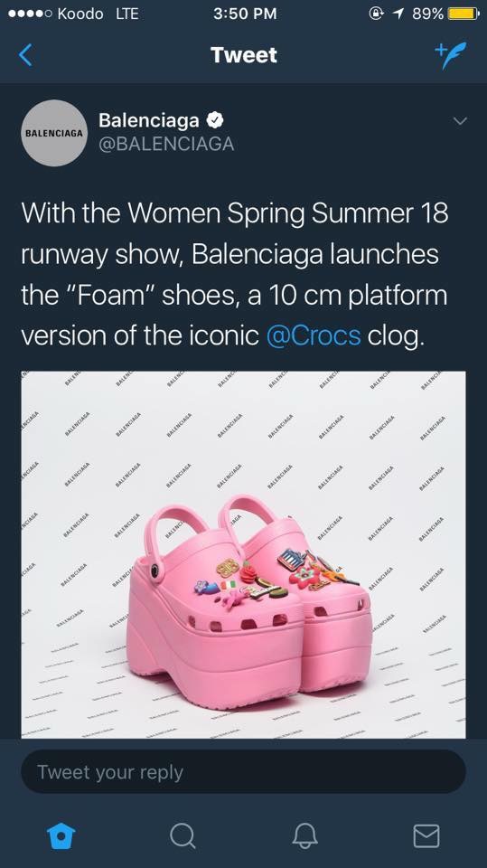Expand the tweet options chevron
The height and width of the screenshot is (868, 487).
(x=460, y=120)
